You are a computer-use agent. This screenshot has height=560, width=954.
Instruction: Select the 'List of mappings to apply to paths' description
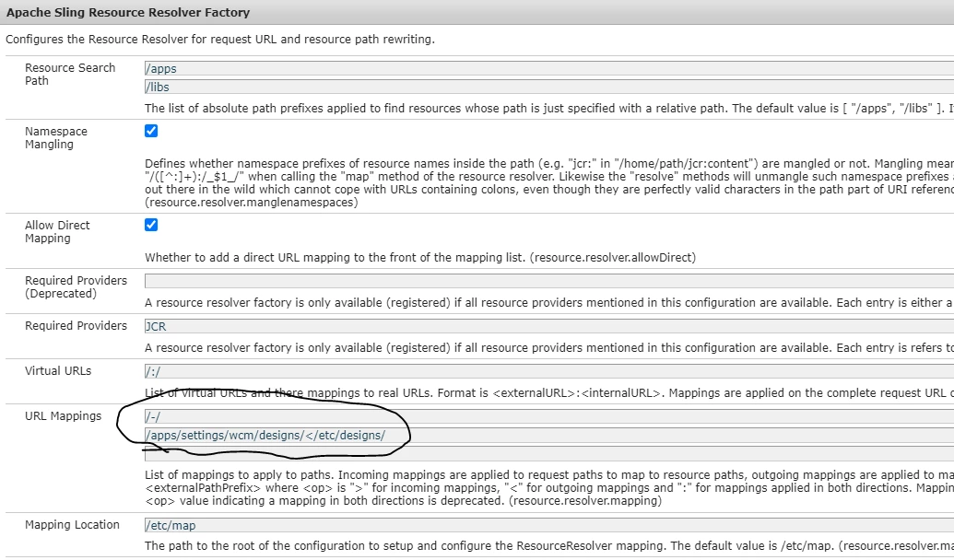point(548,487)
